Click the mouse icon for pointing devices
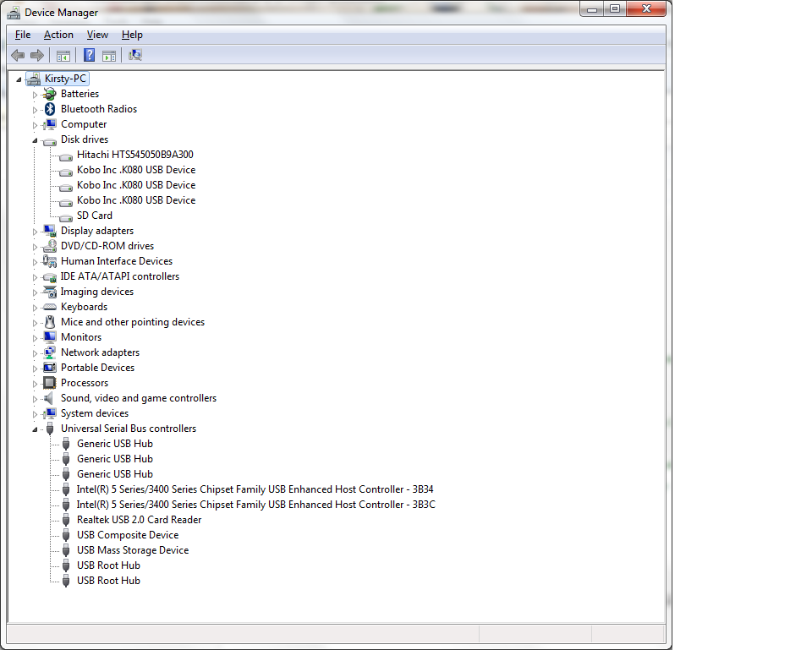Image resolution: width=812 pixels, height=650 pixels. click(x=50, y=322)
